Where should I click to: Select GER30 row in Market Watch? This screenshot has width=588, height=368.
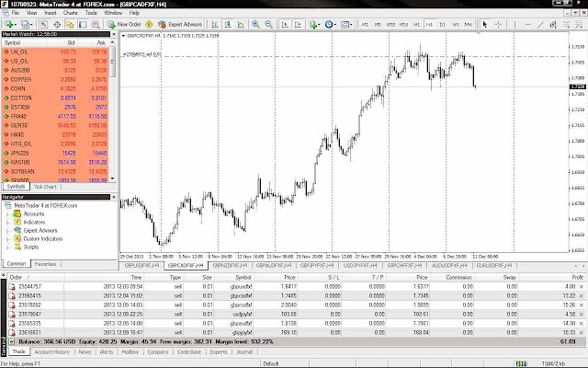pyautogui.click(x=55, y=125)
